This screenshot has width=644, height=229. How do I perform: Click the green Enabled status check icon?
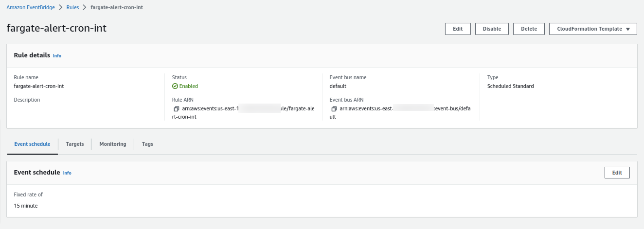(175, 86)
